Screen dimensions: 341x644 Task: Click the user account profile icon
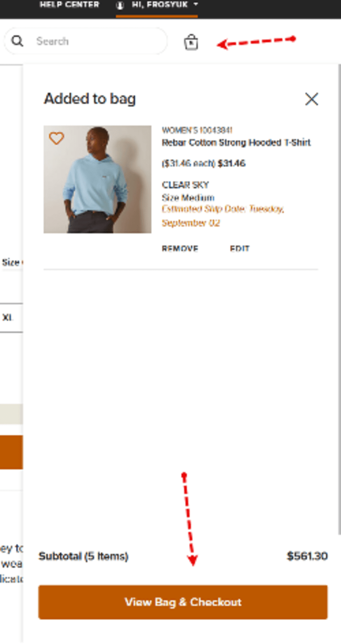tap(120, 6)
